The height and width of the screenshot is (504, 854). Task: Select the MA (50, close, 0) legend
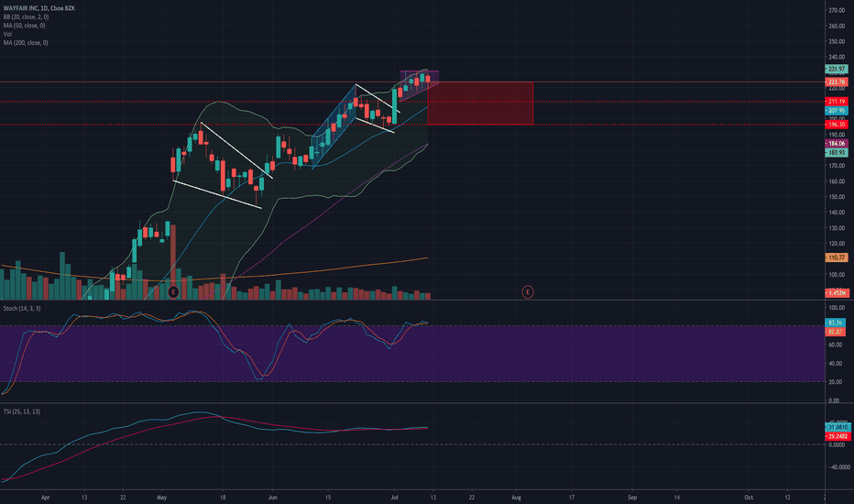pos(25,26)
